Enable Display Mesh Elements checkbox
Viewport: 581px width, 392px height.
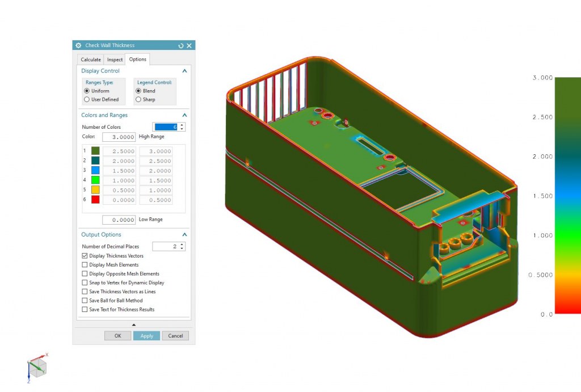click(x=85, y=265)
